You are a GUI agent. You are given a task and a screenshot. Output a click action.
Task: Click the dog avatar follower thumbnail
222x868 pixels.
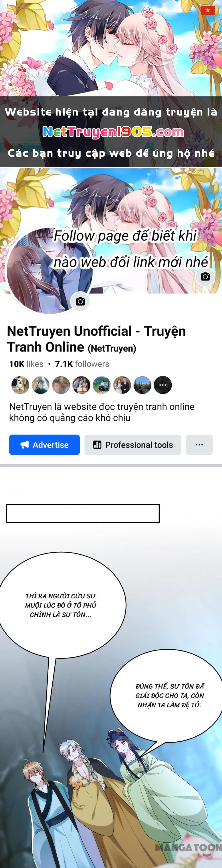[20, 385]
